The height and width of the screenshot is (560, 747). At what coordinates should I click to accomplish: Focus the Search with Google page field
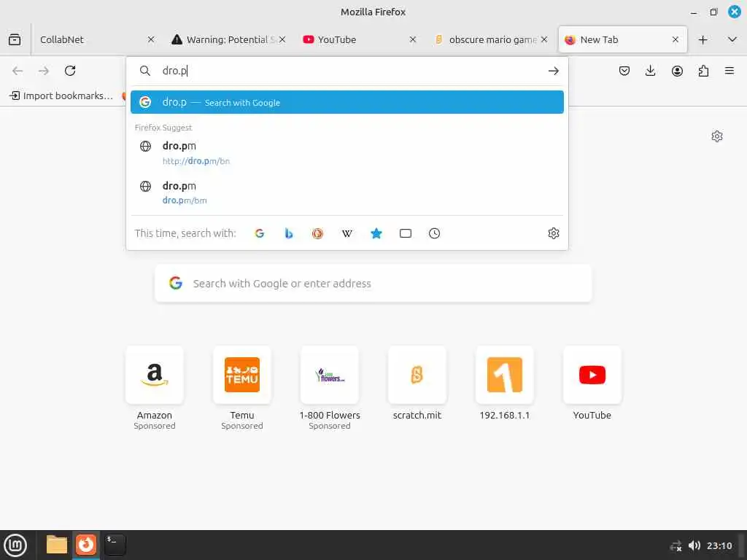(373, 284)
